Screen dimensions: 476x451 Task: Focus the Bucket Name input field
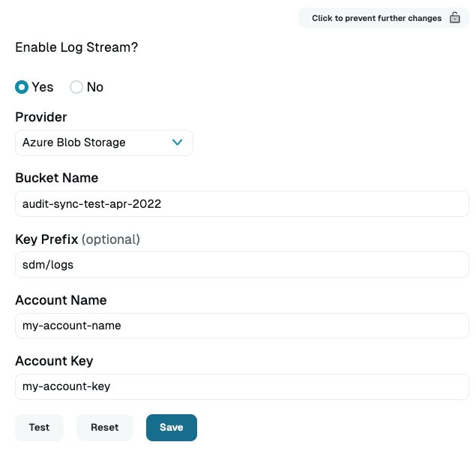click(241, 203)
